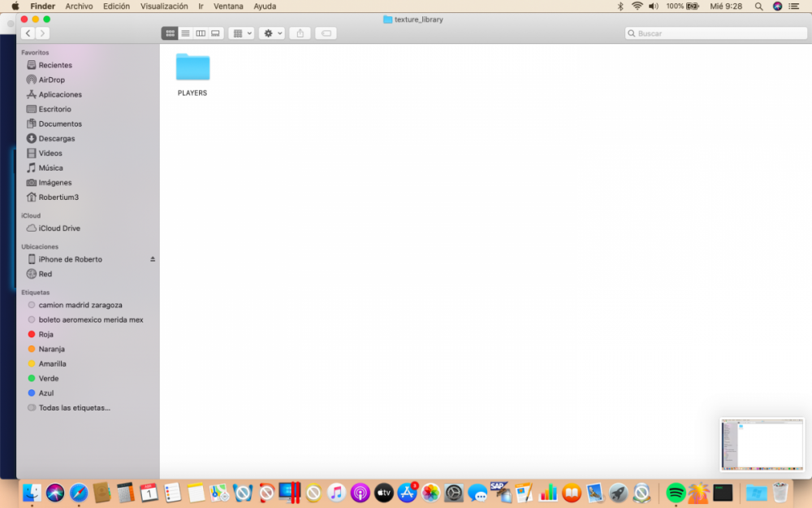The width and height of the screenshot is (812, 508).
Task: Switch to list view mode
Action: [185, 33]
